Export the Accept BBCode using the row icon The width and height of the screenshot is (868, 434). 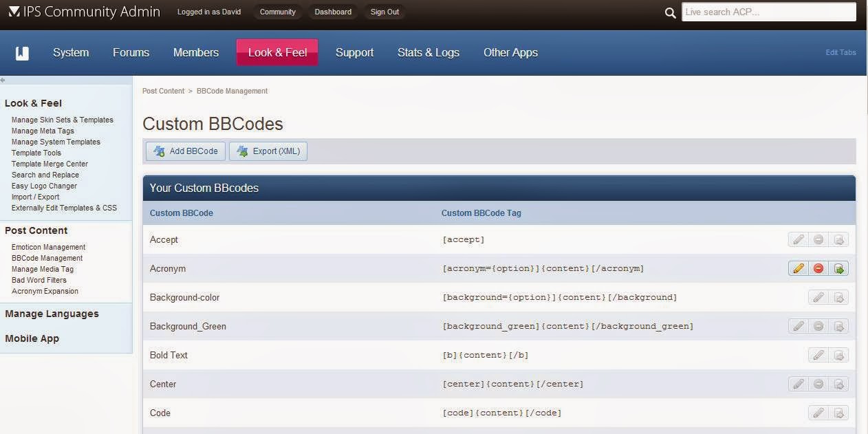[838, 239]
